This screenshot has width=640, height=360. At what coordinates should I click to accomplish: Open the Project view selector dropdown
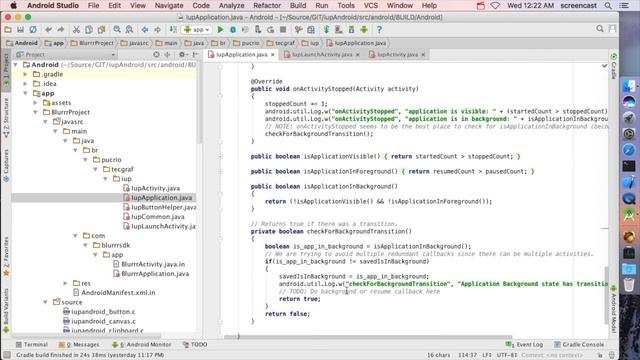(66, 54)
